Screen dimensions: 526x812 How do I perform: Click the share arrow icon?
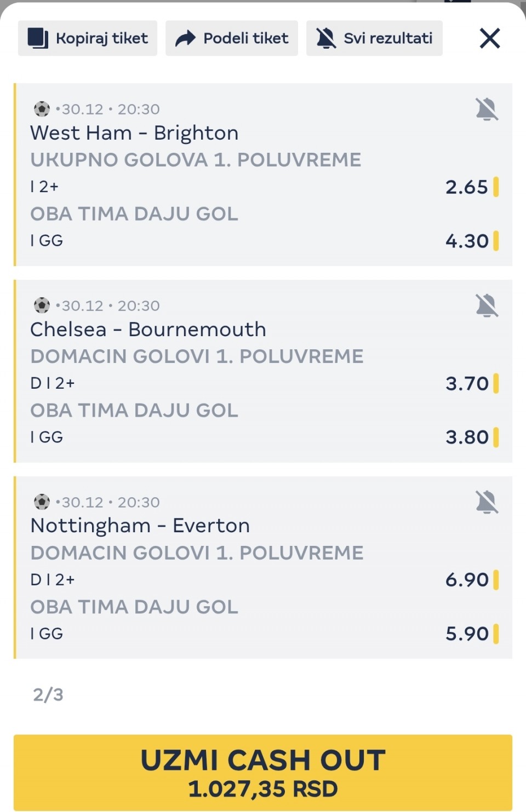185,38
